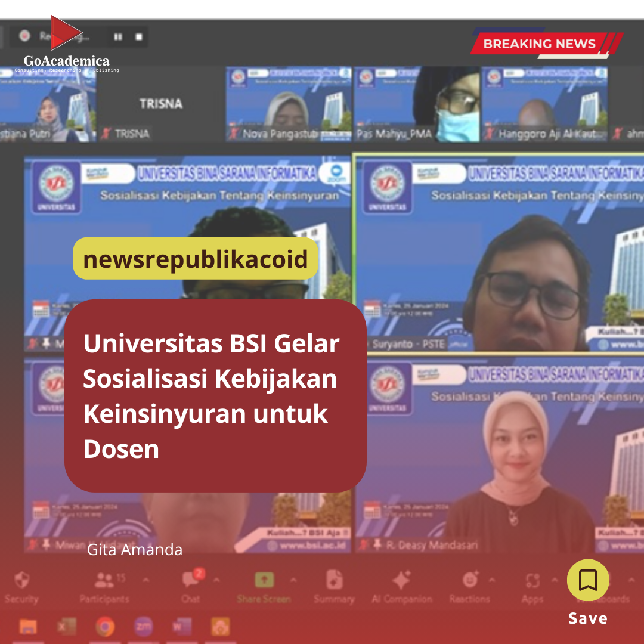The image size is (644, 644).
Task: Expand the chevron beside Chat
Action: coord(216,580)
